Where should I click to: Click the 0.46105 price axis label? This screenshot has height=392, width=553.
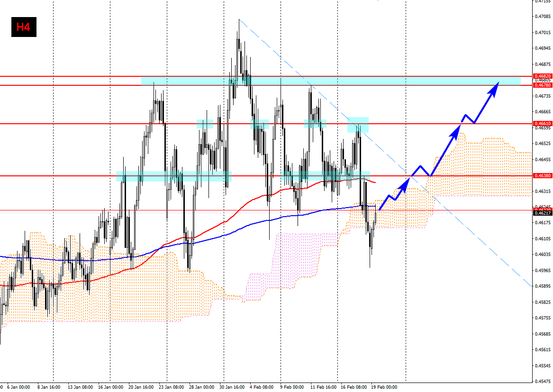click(x=543, y=238)
